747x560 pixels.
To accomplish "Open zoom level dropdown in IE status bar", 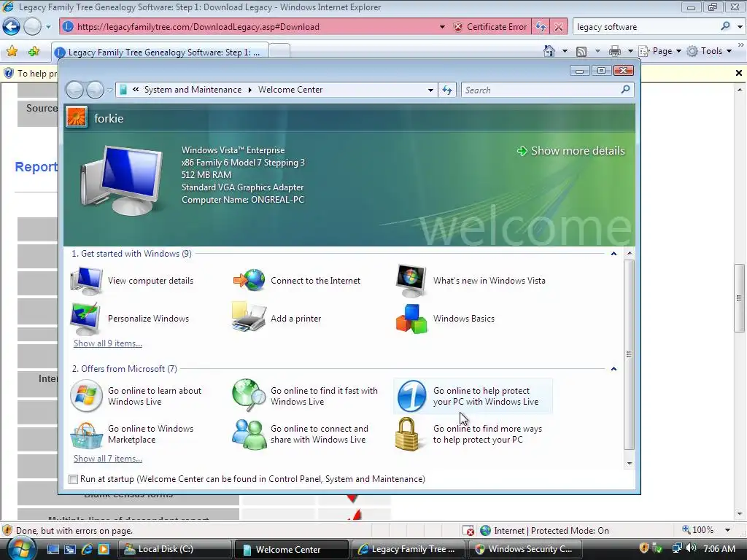I will coord(727,530).
